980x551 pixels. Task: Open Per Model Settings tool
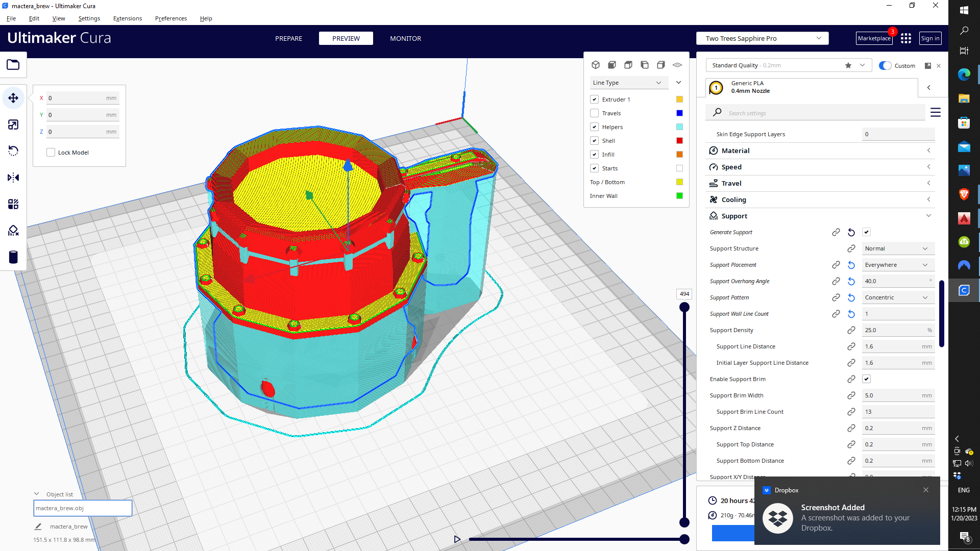pyautogui.click(x=13, y=204)
